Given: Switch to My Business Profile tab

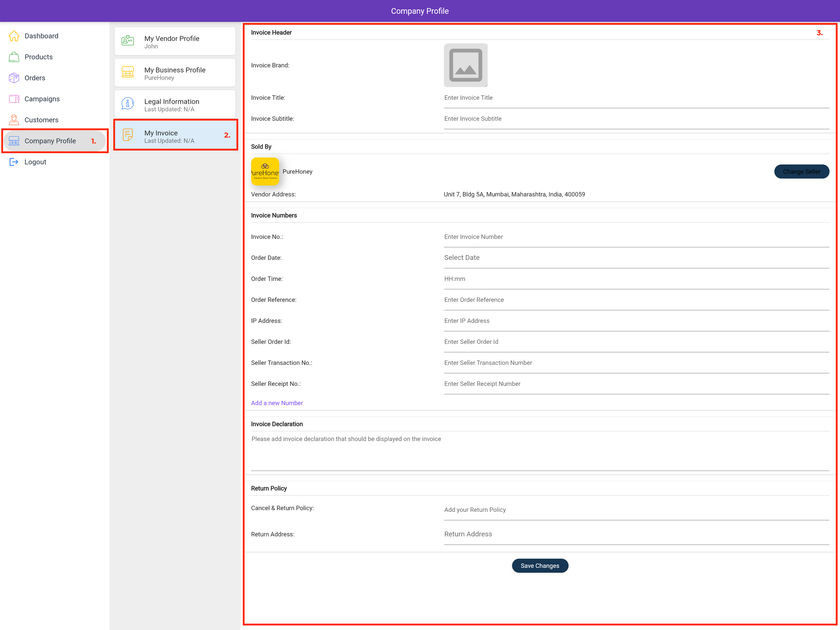Looking at the screenshot, I should point(175,73).
